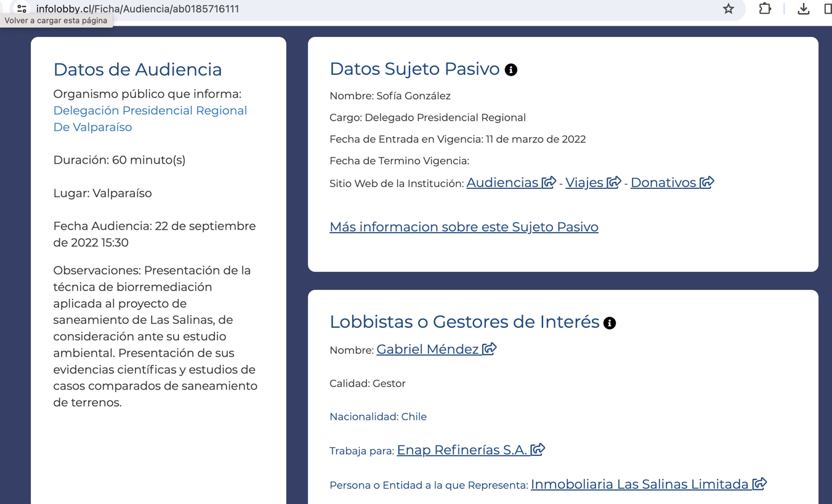This screenshot has height=504, width=832.
Task: Click the text 'Nombre: Sofía González'
Action: point(390,96)
